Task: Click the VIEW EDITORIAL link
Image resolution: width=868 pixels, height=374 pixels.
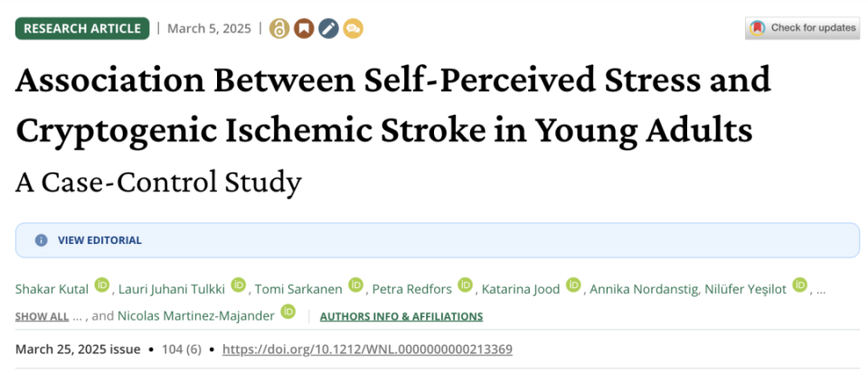Action: pos(99,240)
